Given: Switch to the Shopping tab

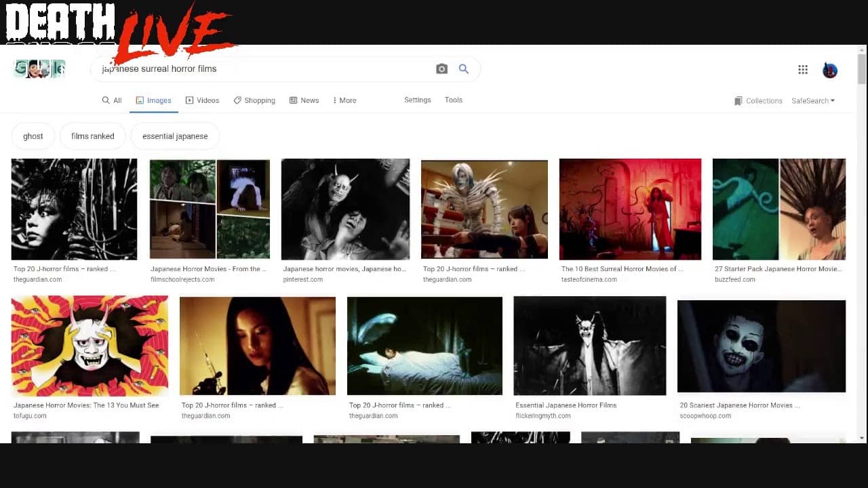Looking at the screenshot, I should click(254, 100).
